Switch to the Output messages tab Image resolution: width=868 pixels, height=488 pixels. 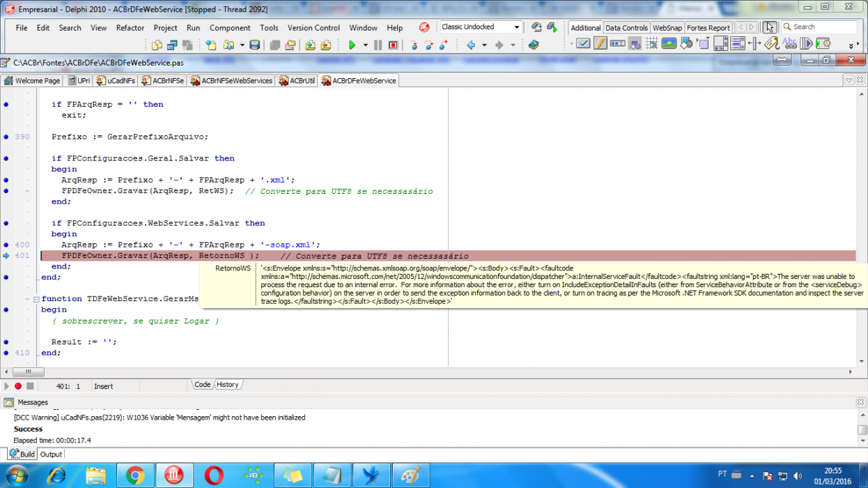[x=51, y=455]
